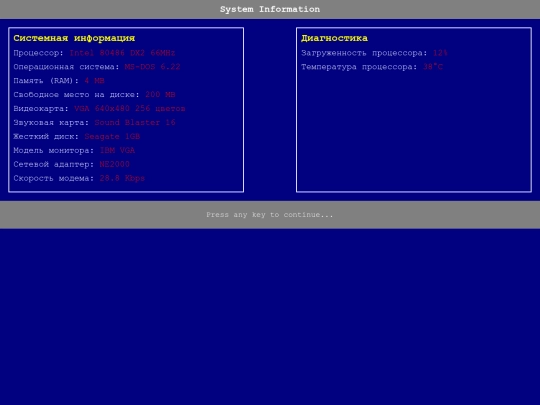Click the value 'NE2000'
540x405 pixels.
click(x=115, y=164)
